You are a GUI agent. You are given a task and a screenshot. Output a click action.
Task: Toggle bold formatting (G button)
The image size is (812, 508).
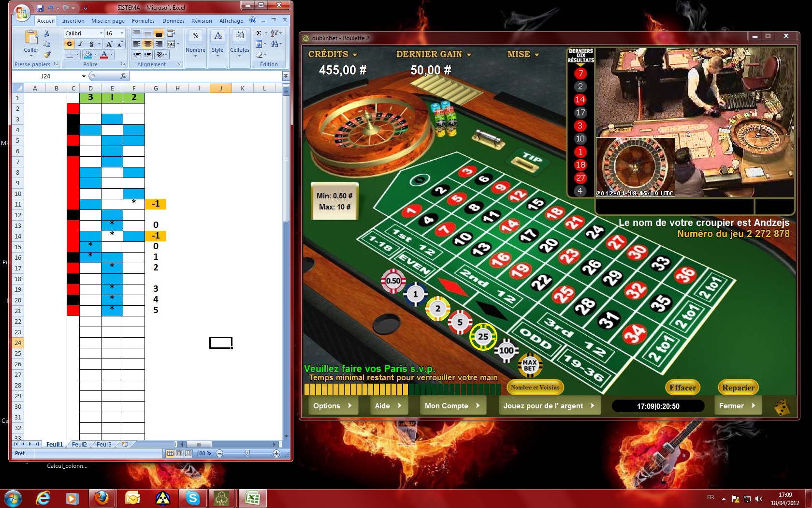coord(70,44)
